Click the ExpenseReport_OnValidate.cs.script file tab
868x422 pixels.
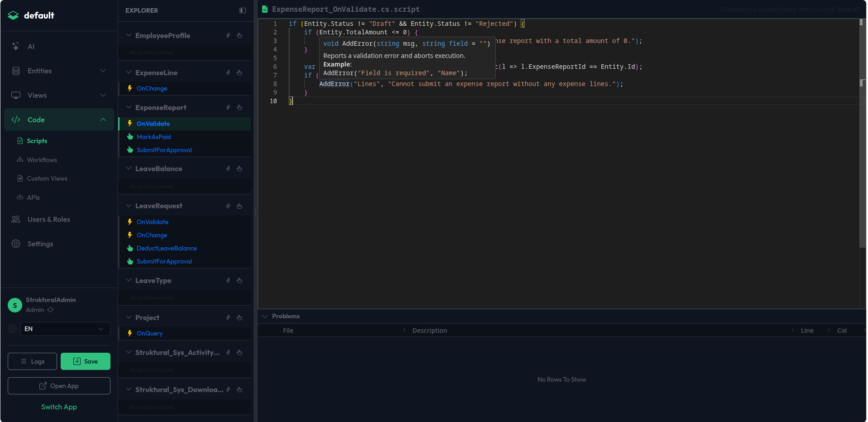tap(341, 9)
